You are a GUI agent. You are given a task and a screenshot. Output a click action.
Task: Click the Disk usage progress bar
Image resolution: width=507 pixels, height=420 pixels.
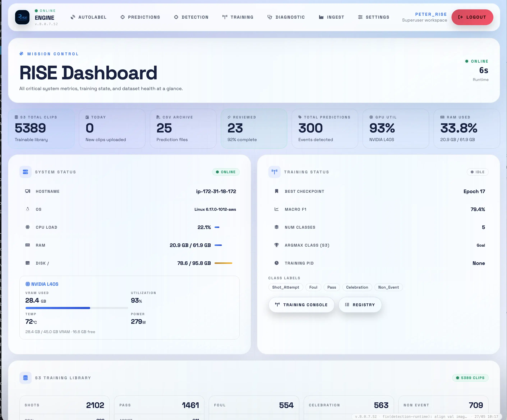coord(223,263)
